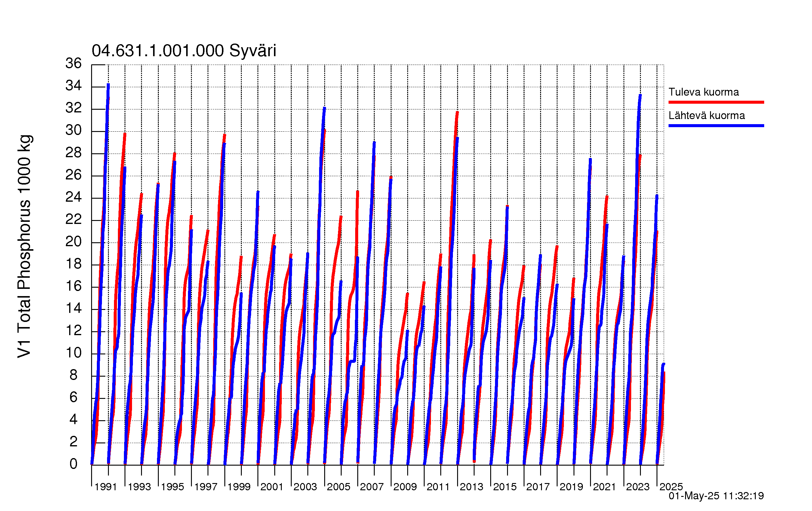Click the timestamp '01-May-25 11:32:19'

716,496
